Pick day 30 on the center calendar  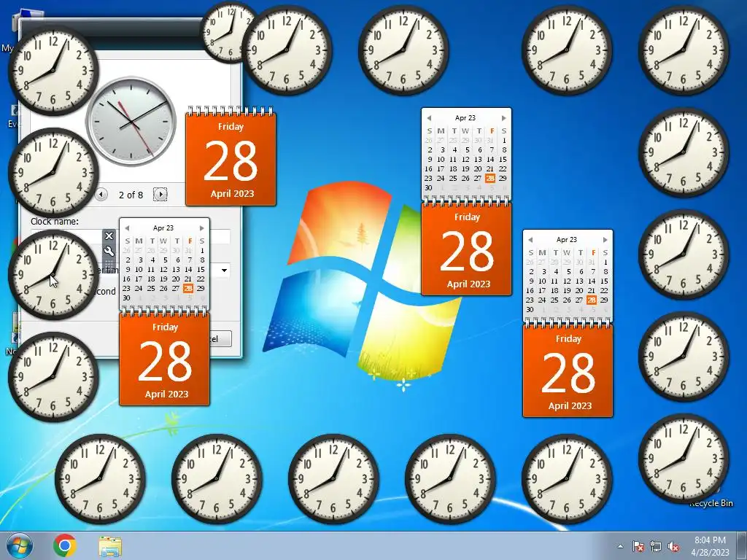point(428,187)
